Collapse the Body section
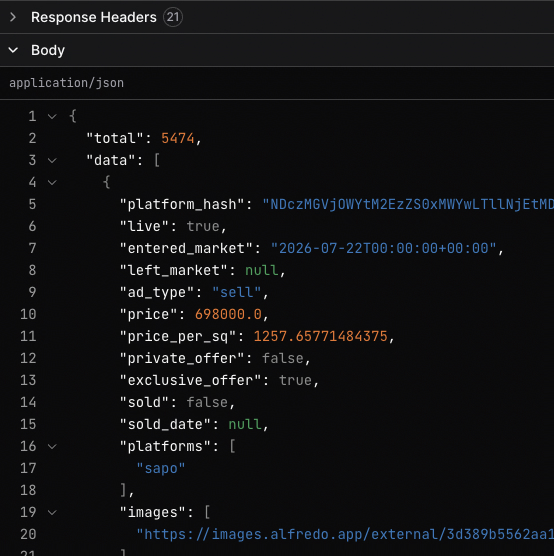The height and width of the screenshot is (556, 554). point(13,50)
